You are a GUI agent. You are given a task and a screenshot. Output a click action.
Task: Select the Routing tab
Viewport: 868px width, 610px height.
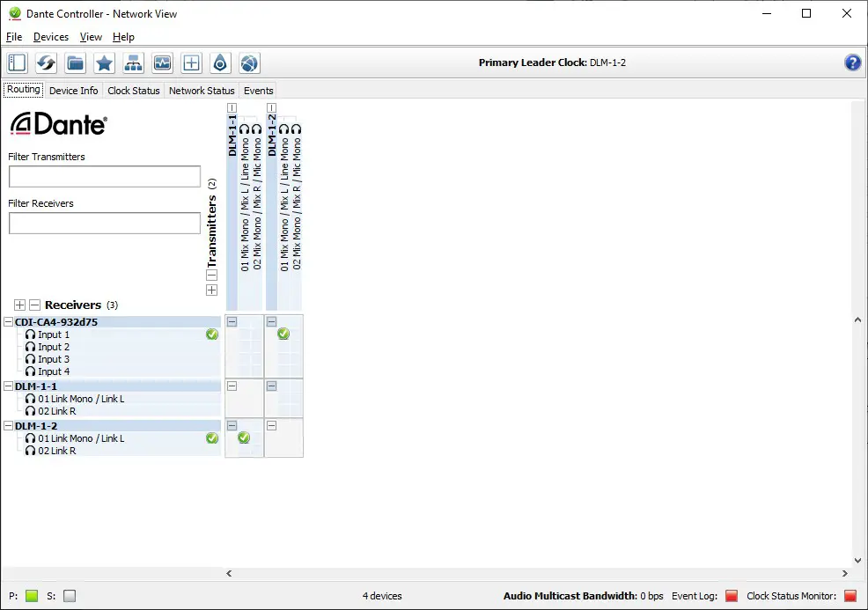23,90
